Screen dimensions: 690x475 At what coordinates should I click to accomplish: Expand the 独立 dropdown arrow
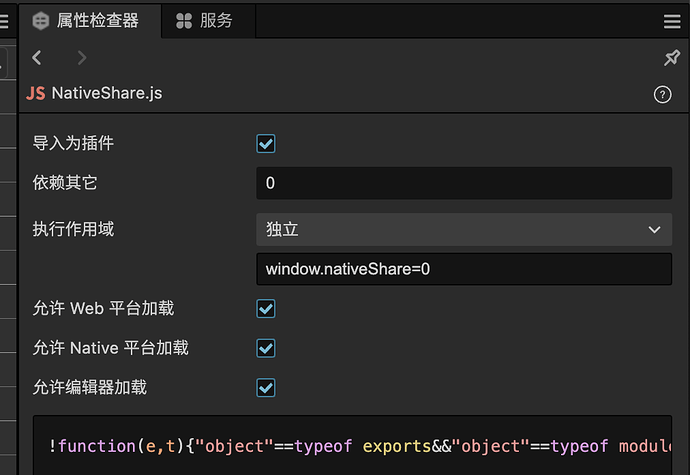click(654, 229)
